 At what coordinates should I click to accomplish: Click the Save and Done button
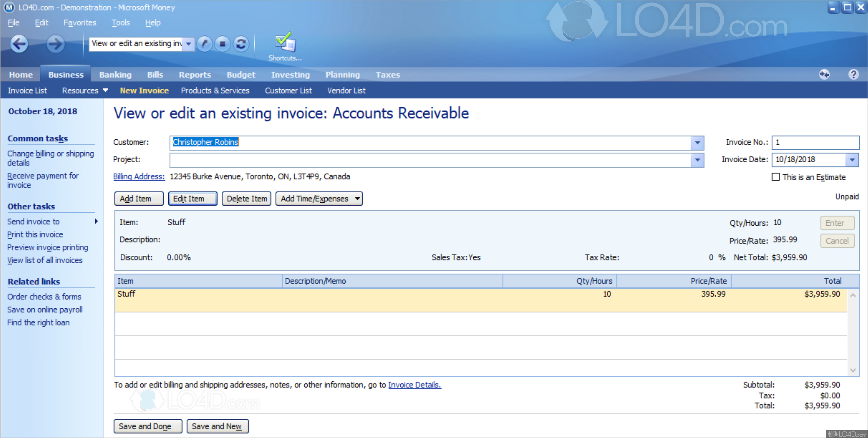click(x=147, y=426)
